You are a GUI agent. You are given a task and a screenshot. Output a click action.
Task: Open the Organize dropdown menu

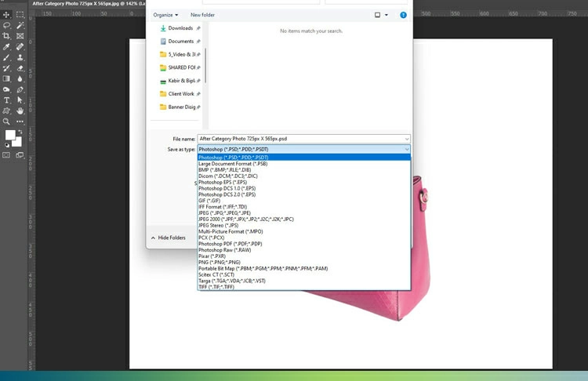165,15
